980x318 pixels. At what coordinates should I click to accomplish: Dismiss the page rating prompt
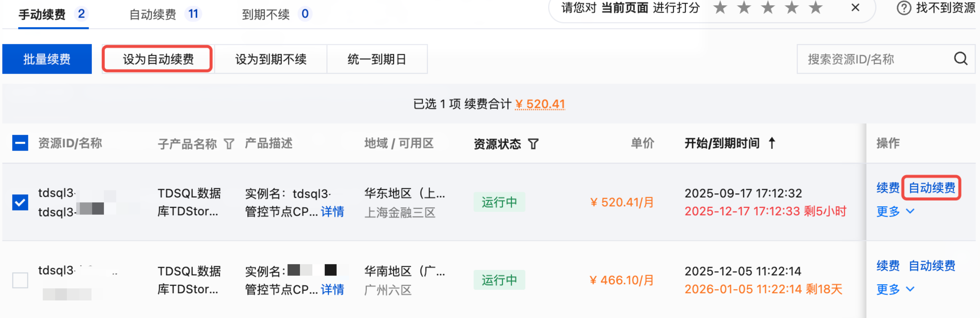pyautogui.click(x=855, y=7)
